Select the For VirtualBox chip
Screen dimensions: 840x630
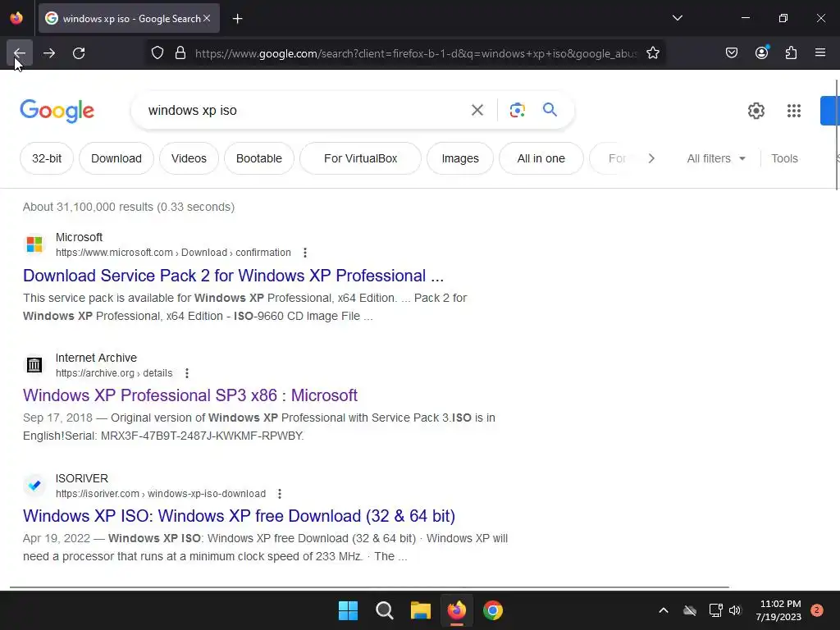[361, 158]
